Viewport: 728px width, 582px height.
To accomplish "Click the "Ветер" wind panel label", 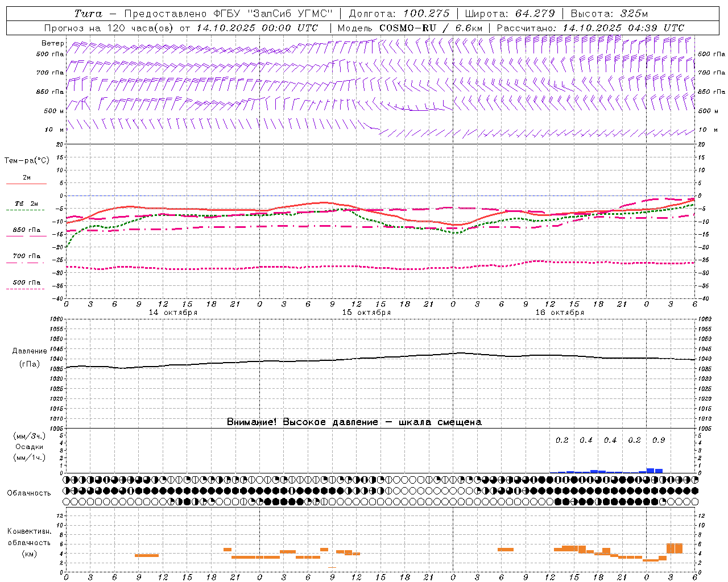I will click(53, 43).
